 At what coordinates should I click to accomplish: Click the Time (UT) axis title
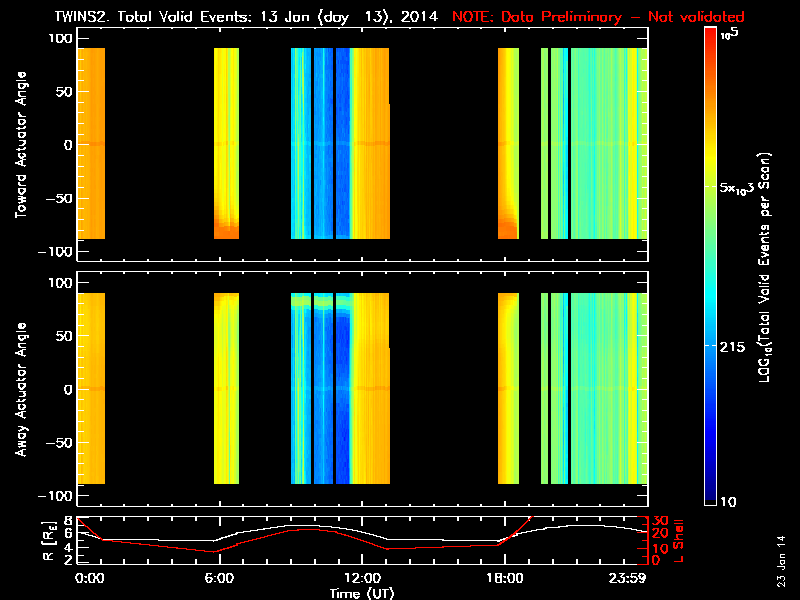tap(362, 593)
